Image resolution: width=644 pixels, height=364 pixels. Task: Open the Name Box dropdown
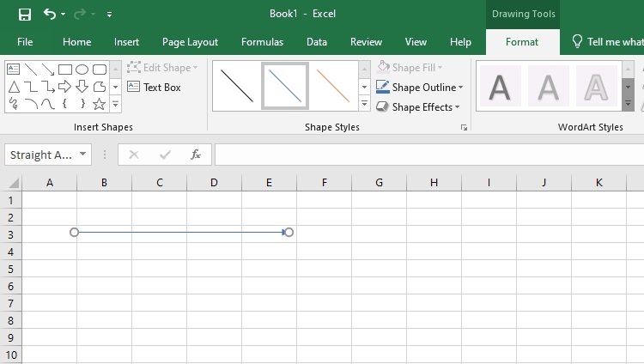click(83, 154)
